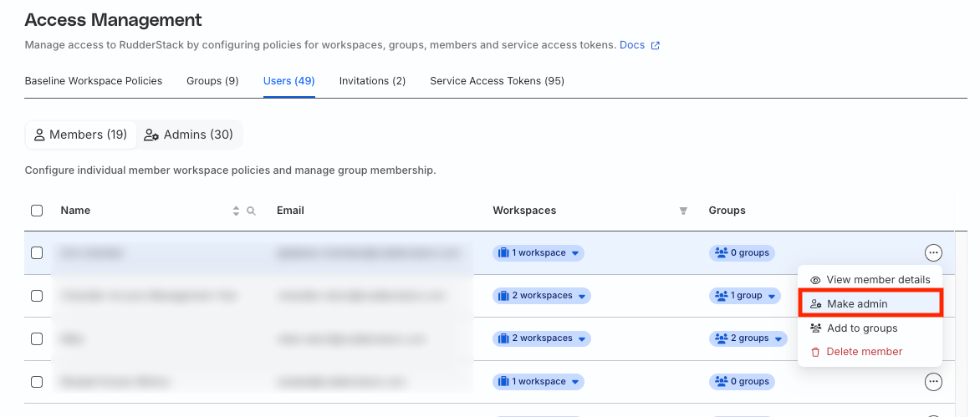
Task: Check the fourth member row checkbox
Action: (x=37, y=382)
